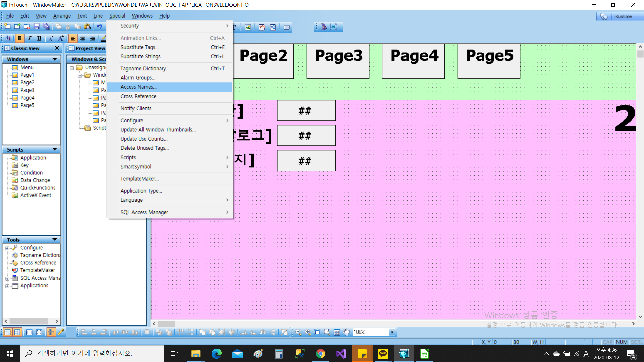Viewport: 644px width, 362px height.
Task: Click the Zoom Out magnifier icon
Action: click(298, 332)
